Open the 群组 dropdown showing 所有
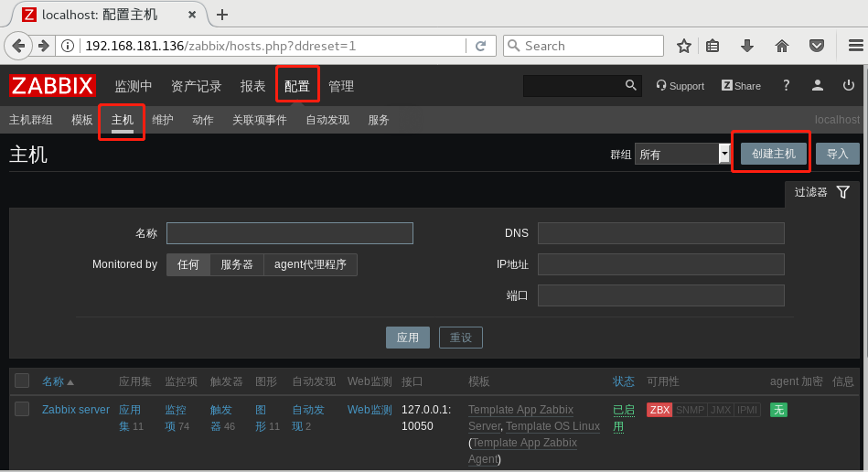 click(x=682, y=154)
